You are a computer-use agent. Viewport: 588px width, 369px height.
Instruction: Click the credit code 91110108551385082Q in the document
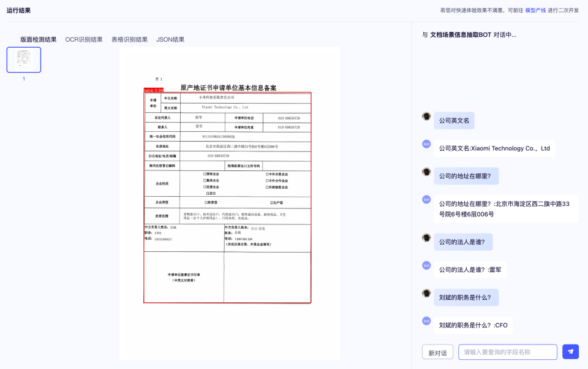click(218, 137)
